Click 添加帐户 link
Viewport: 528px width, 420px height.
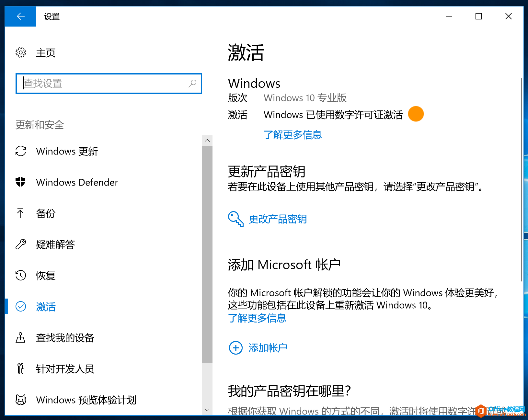268,348
